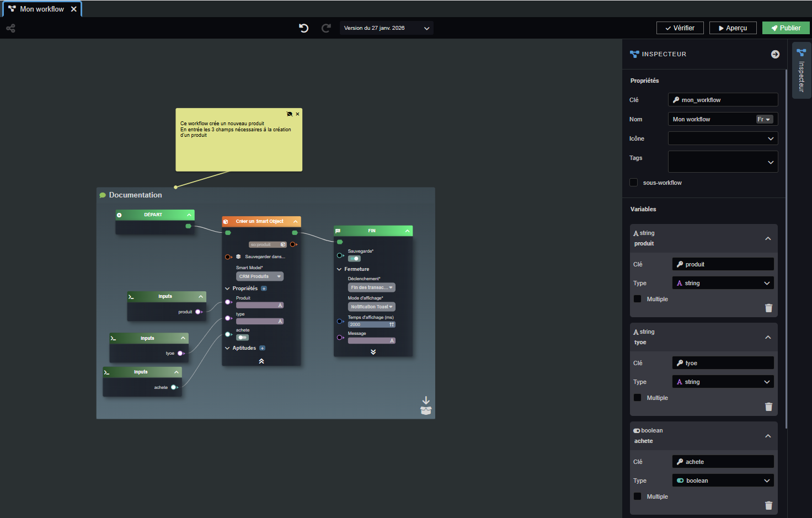Click the redo arrow icon
Screen dimensions: 812x518
[x=326, y=28]
